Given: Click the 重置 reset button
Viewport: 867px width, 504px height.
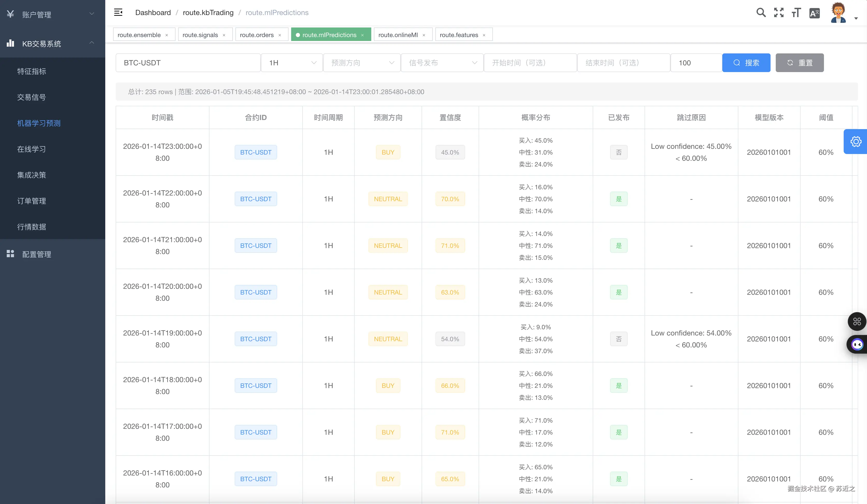Looking at the screenshot, I should pyautogui.click(x=799, y=63).
